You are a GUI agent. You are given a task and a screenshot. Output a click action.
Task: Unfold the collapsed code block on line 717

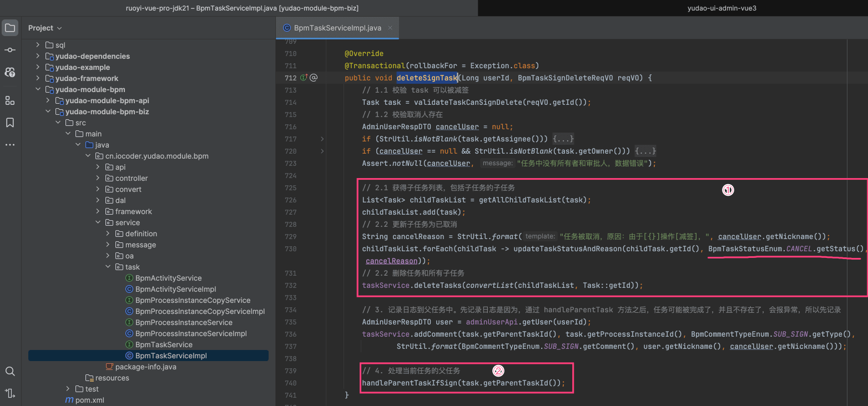(322, 139)
